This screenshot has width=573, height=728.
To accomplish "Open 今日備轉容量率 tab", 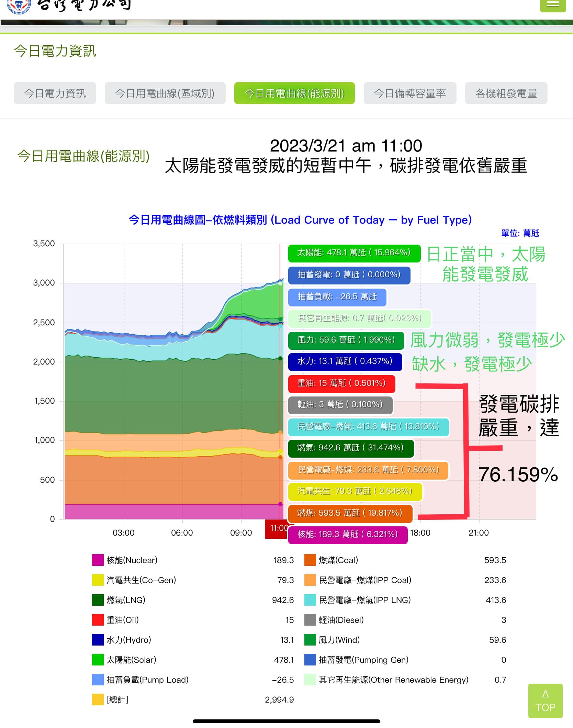I will click(x=410, y=93).
